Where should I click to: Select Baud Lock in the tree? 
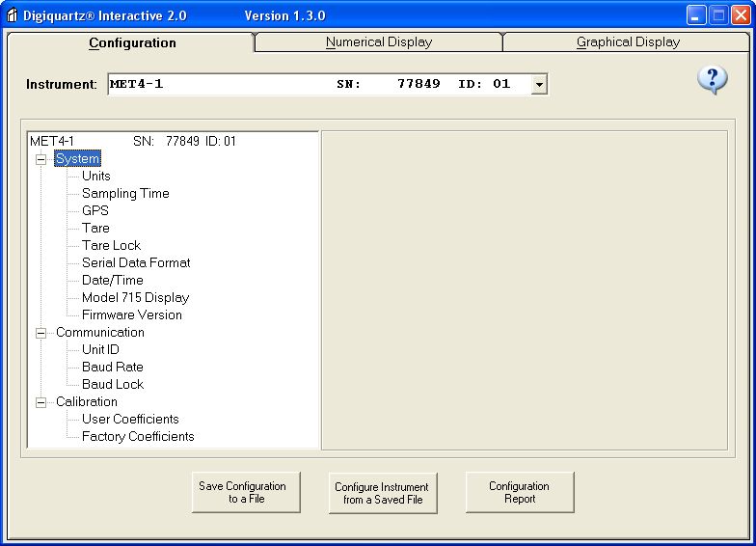pyautogui.click(x=112, y=384)
